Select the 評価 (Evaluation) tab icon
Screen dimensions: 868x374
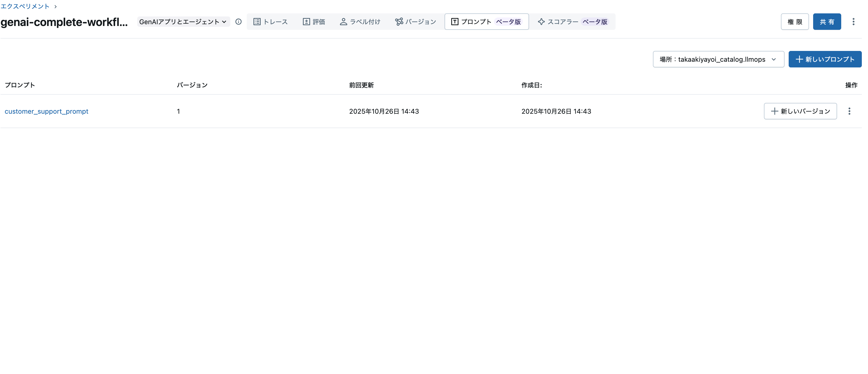click(x=306, y=22)
